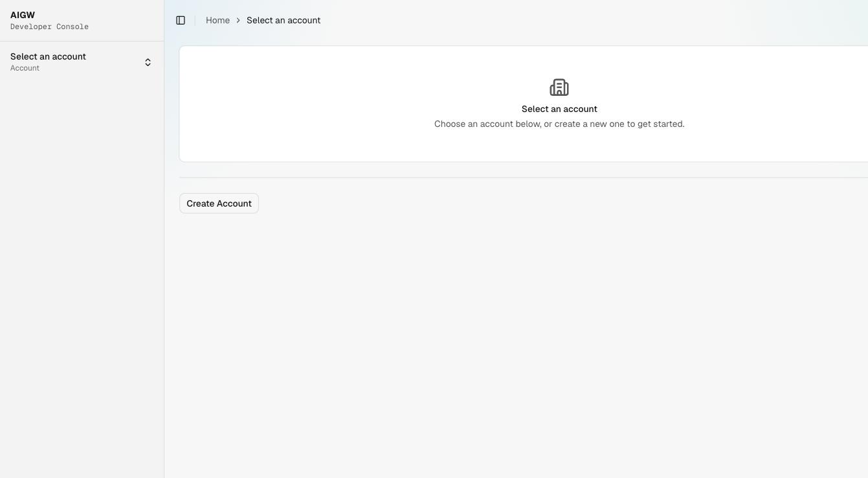Click the building icon in the card
Viewport: 868px width, 478px height.
click(559, 87)
